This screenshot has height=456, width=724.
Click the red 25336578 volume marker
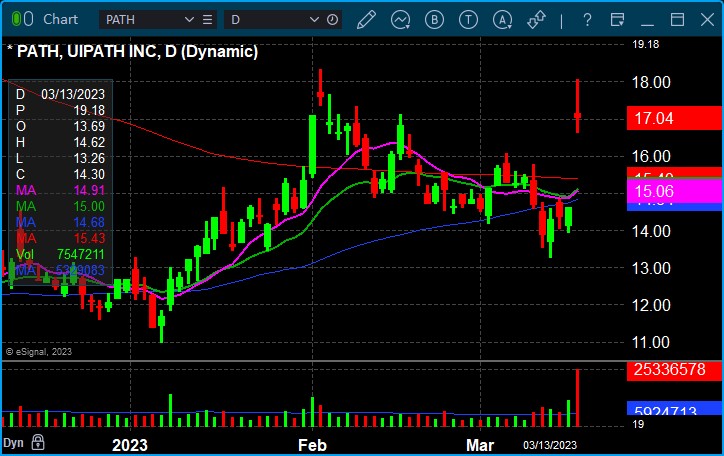pyautogui.click(x=674, y=370)
